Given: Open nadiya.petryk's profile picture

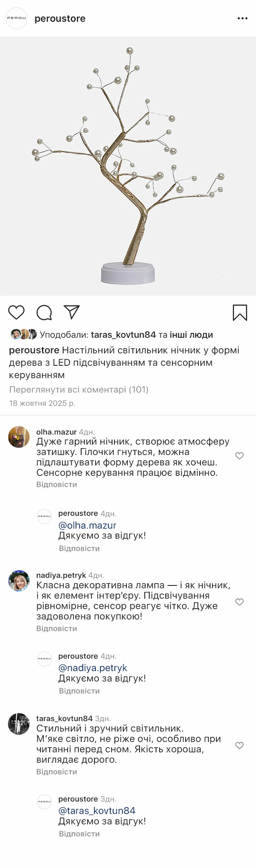Looking at the screenshot, I should click(19, 581).
